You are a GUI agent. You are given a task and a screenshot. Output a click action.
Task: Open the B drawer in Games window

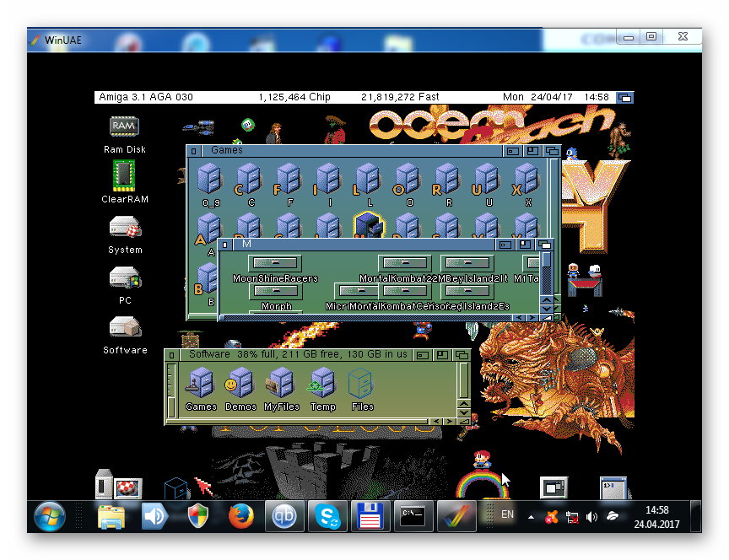206,280
